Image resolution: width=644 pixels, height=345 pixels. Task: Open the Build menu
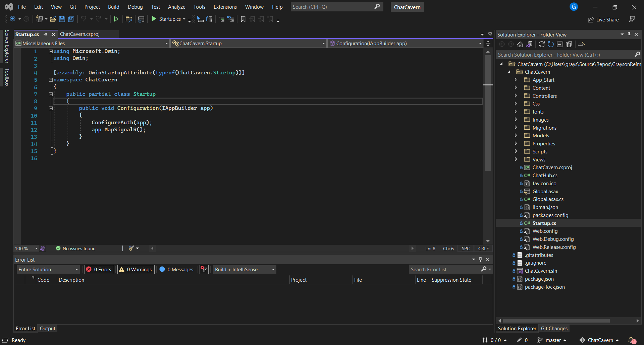coord(113,7)
